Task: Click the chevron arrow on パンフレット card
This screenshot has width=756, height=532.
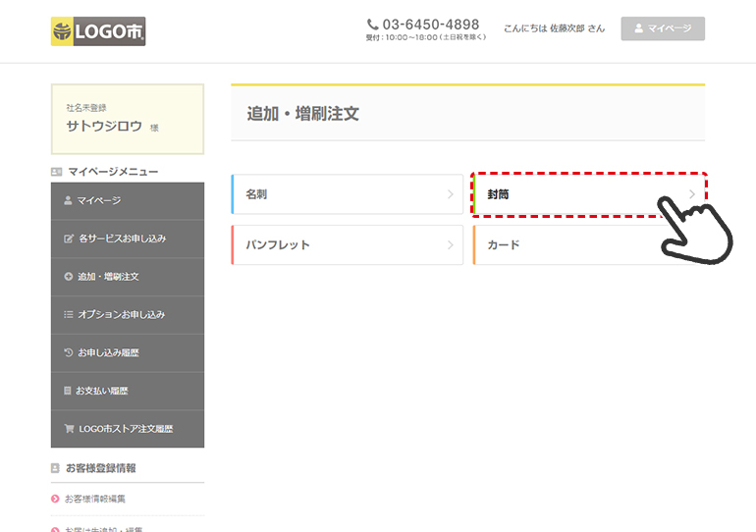Action: tap(451, 244)
